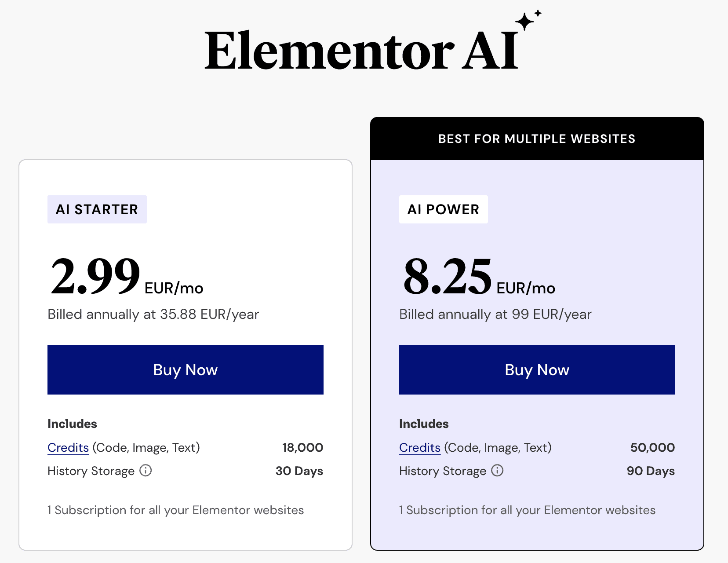Click the History Storage info icon in AI Power
The width and height of the screenshot is (728, 563).
point(497,471)
